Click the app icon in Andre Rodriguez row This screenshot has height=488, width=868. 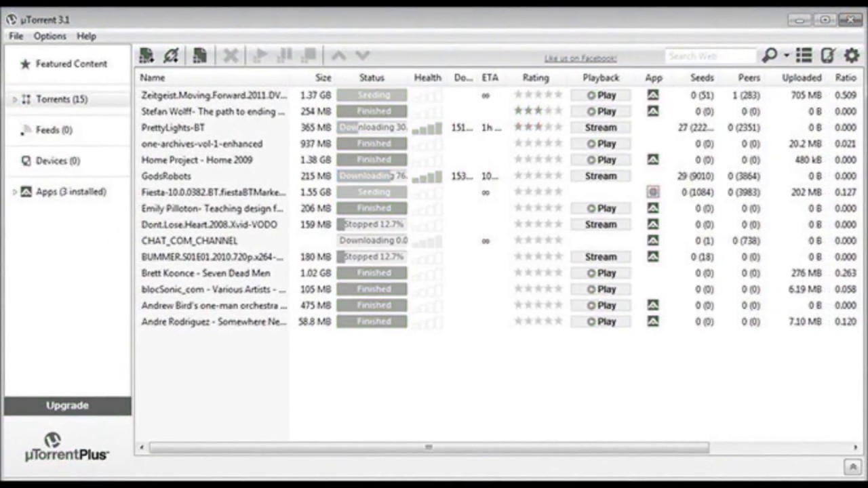point(652,321)
